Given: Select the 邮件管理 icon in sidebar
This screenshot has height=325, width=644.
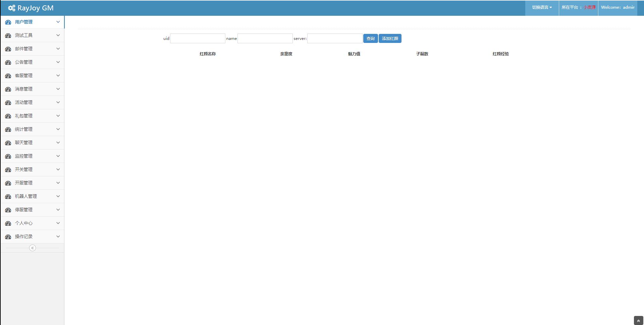Looking at the screenshot, I should tap(8, 49).
